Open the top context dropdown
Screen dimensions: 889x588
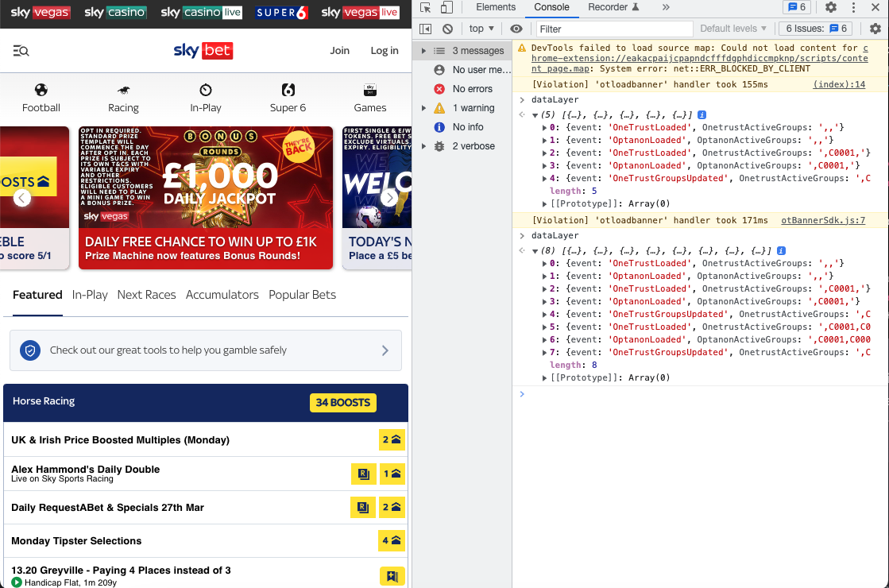click(481, 29)
